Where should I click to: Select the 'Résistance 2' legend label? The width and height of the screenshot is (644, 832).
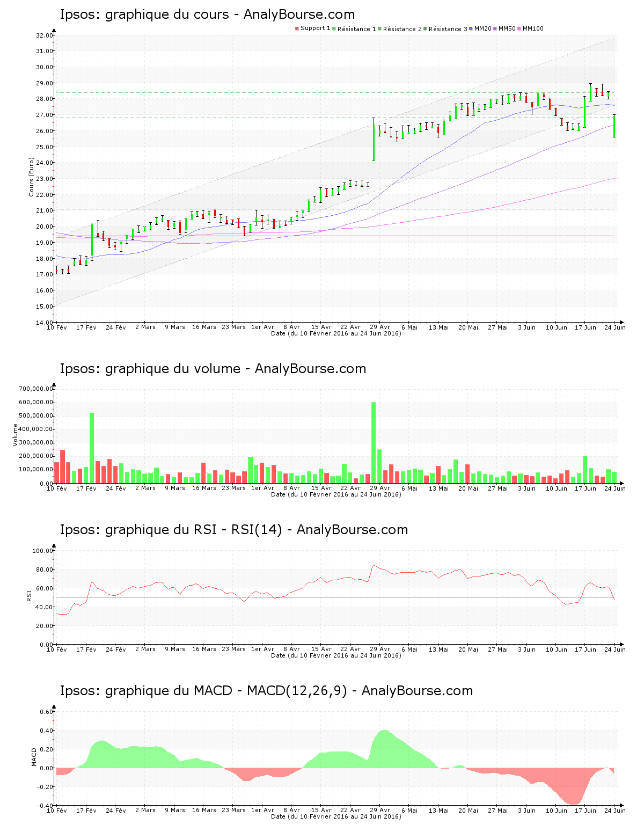point(402,29)
